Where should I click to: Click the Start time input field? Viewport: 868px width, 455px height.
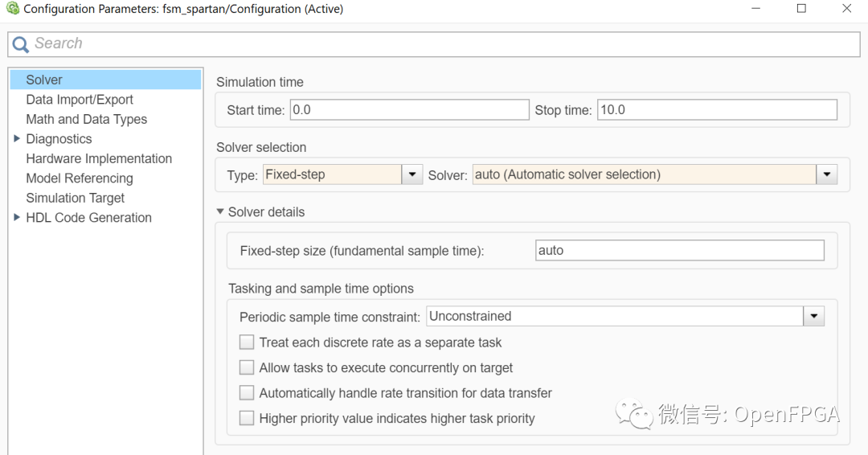(409, 110)
